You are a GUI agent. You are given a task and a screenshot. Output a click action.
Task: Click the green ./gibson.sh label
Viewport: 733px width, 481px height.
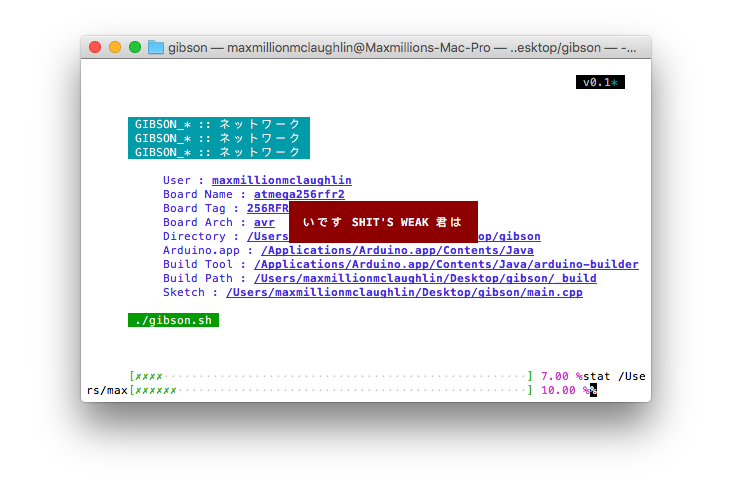click(173, 320)
